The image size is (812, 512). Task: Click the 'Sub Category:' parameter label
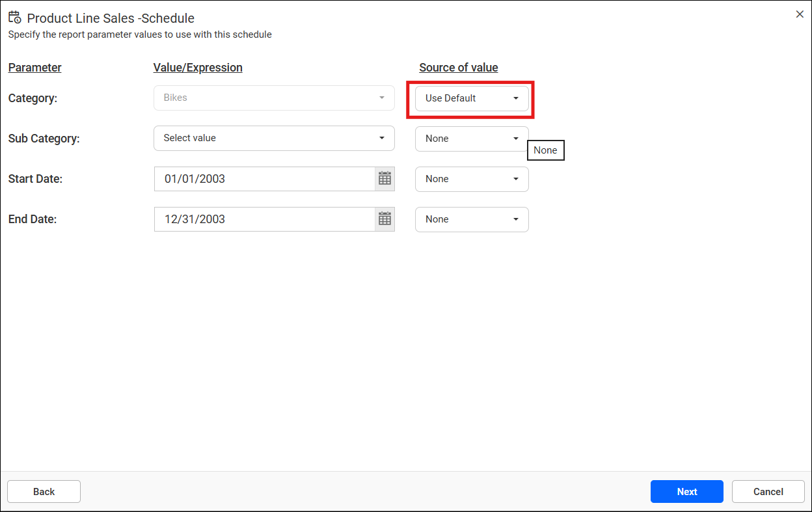pyautogui.click(x=44, y=139)
